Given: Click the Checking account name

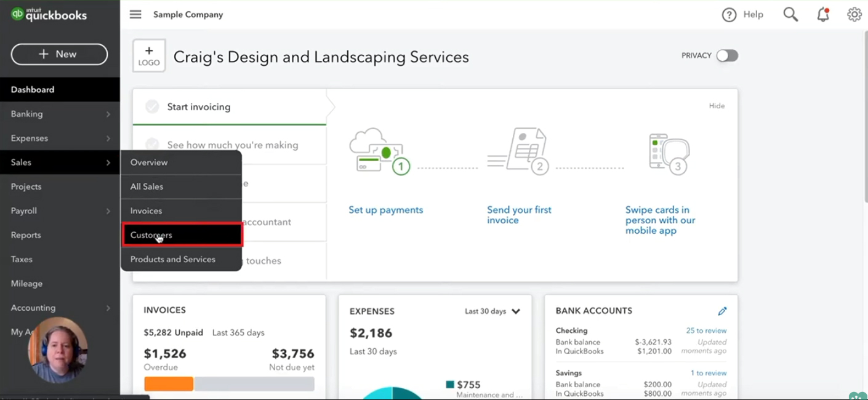Looking at the screenshot, I should click(571, 330).
